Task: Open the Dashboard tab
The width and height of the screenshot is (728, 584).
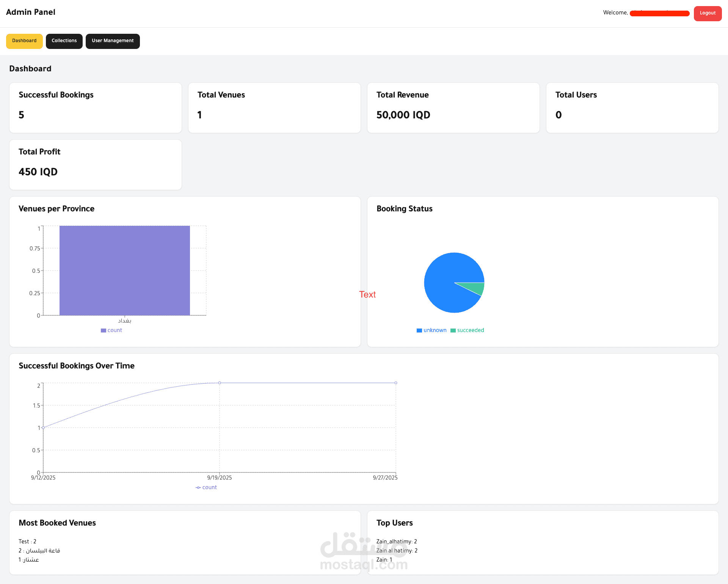Action: click(24, 41)
